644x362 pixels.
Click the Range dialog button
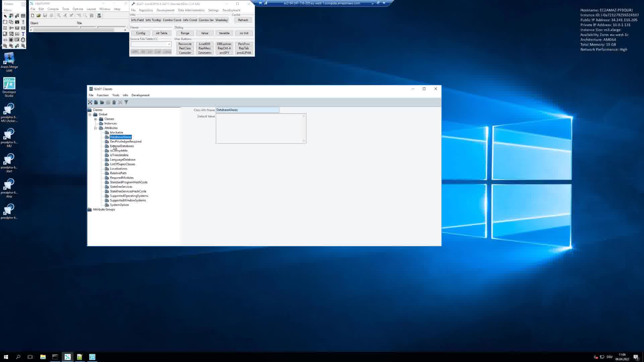(185, 33)
